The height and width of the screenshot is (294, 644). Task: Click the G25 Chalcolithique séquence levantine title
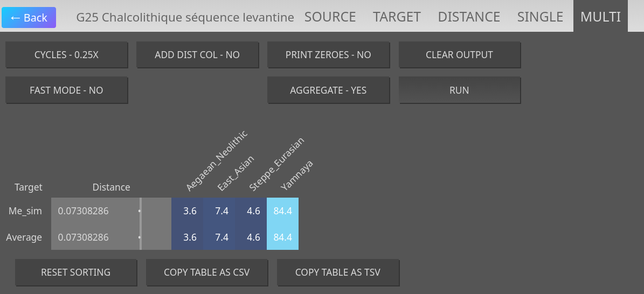(185, 18)
